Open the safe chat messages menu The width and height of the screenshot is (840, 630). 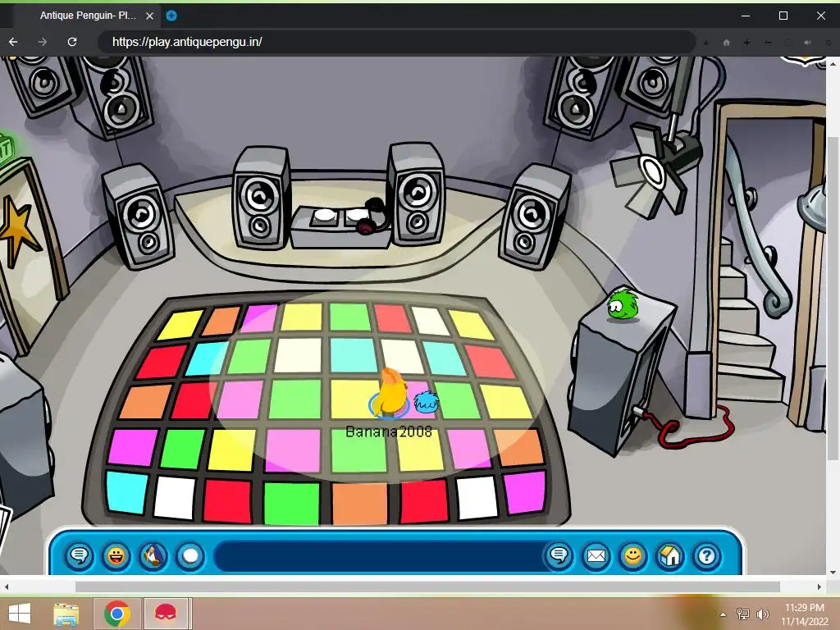[x=80, y=555]
